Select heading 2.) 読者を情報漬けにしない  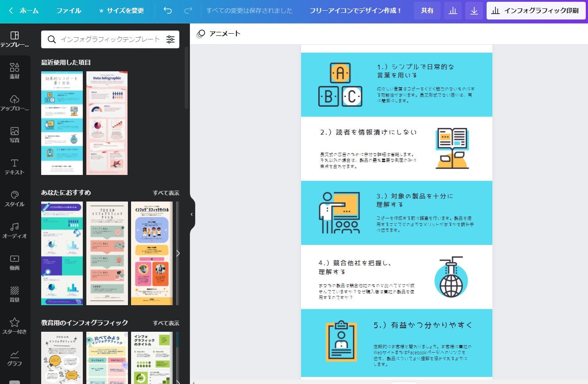click(368, 132)
